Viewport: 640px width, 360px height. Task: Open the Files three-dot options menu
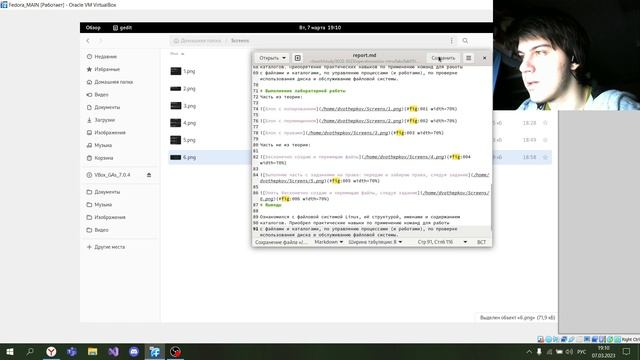point(451,41)
